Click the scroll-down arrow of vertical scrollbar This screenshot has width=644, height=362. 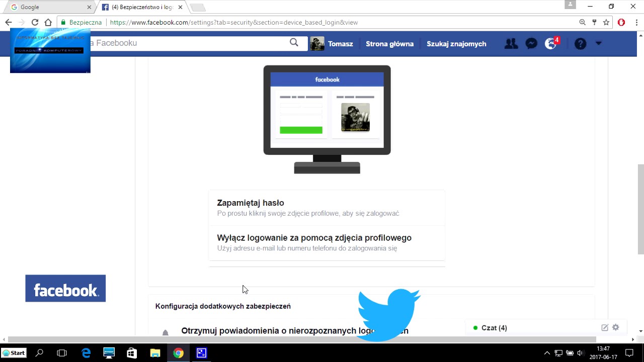click(640, 331)
